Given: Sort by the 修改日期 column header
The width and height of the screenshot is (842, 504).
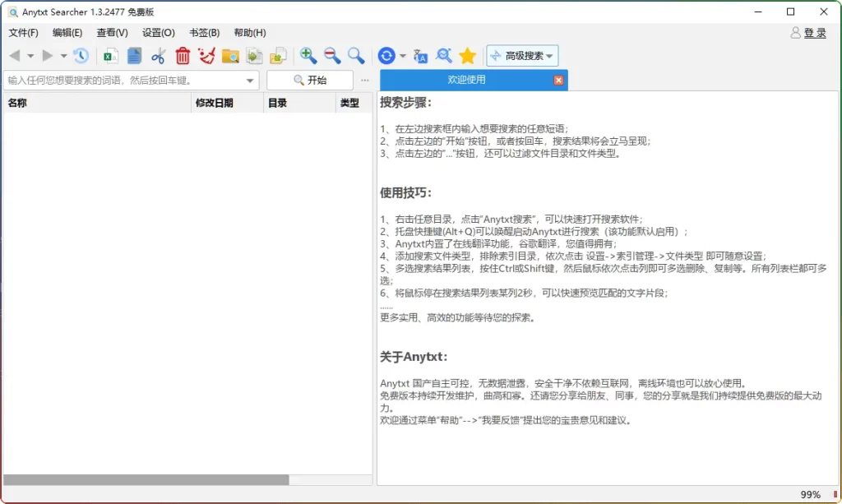Looking at the screenshot, I should tap(227, 103).
